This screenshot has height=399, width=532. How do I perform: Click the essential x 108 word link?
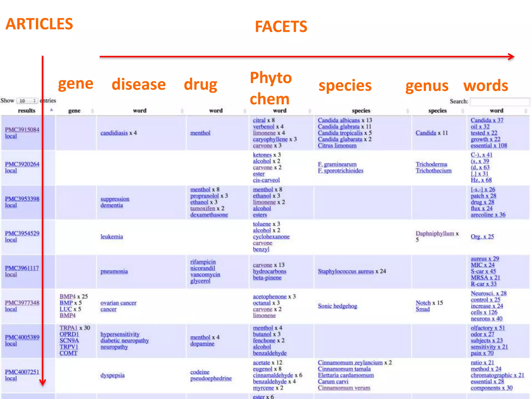coord(489,145)
